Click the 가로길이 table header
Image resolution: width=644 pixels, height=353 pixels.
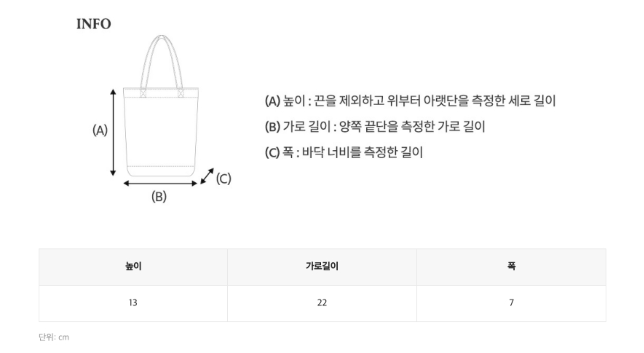click(322, 266)
